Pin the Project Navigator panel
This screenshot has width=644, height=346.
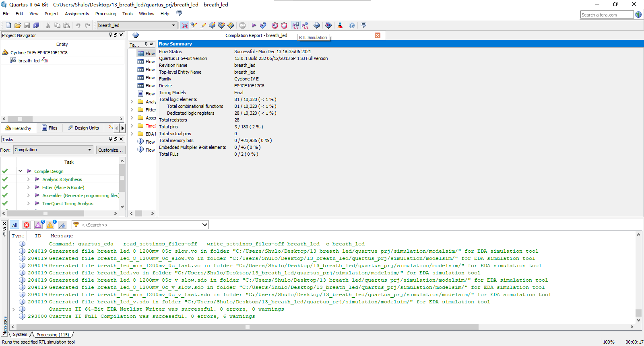(x=110, y=35)
